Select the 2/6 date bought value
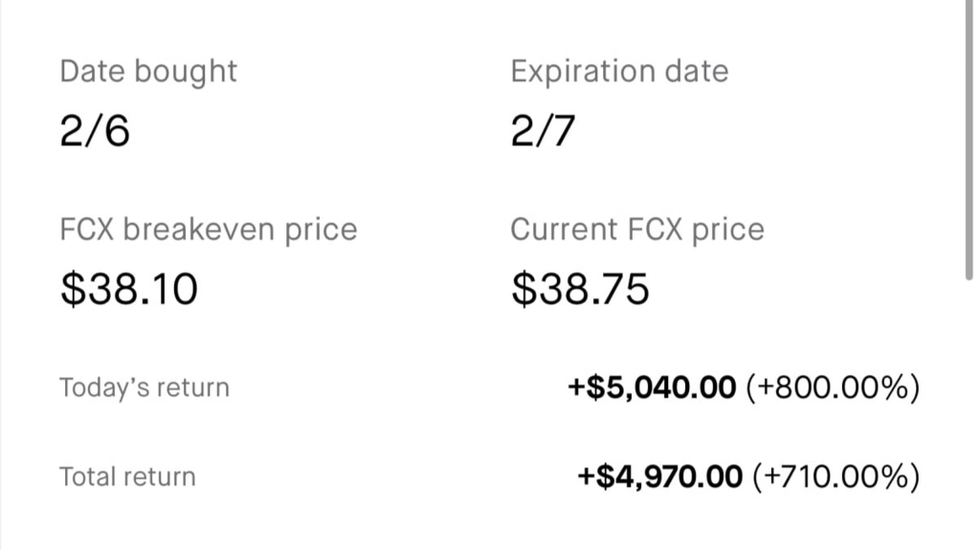 (94, 130)
